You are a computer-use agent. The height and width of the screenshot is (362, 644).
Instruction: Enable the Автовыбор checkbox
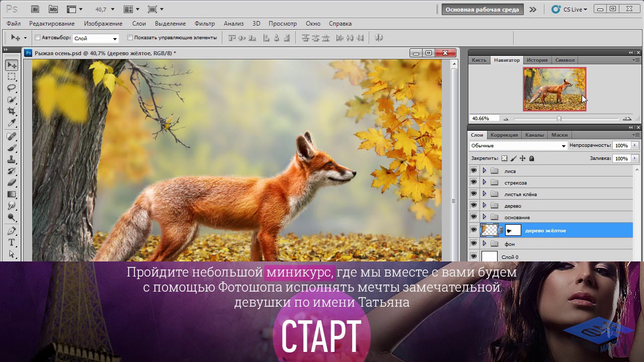click(x=37, y=37)
